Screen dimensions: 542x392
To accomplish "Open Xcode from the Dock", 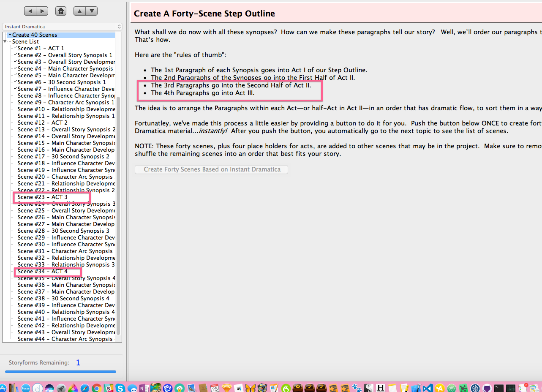I will 416,388.
